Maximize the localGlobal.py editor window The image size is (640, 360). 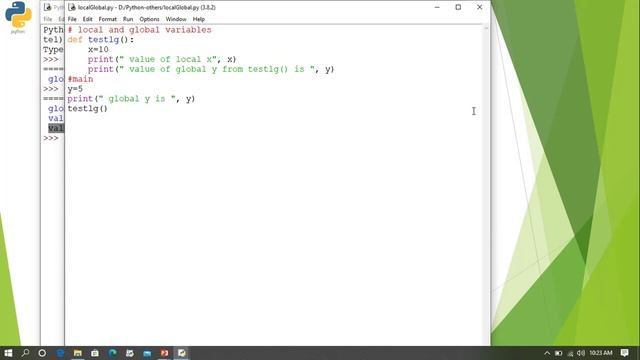458,7
